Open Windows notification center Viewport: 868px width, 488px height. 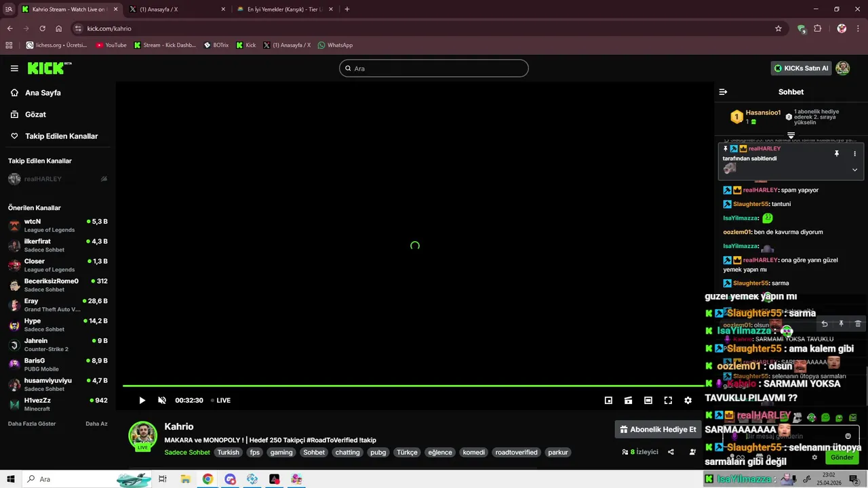[854, 479]
